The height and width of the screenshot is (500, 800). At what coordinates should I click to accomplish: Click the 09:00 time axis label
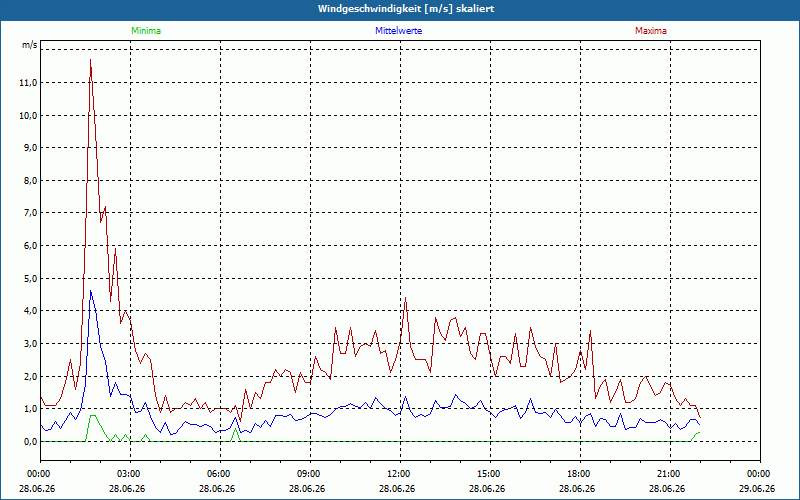pos(307,474)
